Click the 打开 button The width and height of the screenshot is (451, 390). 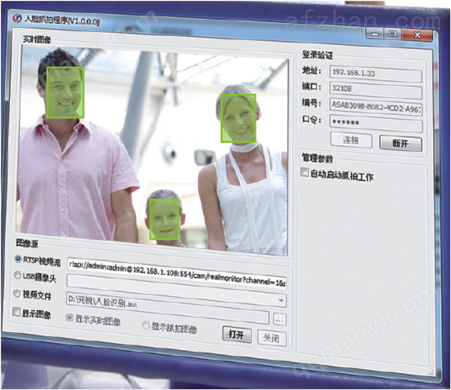click(x=237, y=334)
